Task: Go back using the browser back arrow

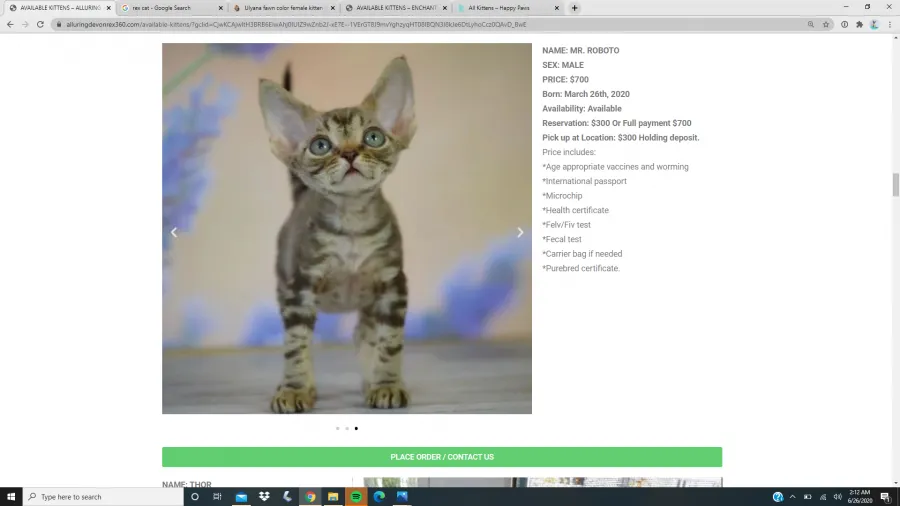Action: click(10, 25)
